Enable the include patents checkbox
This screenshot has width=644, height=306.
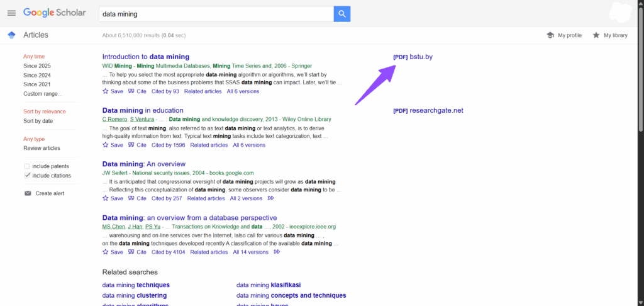pos(27,166)
